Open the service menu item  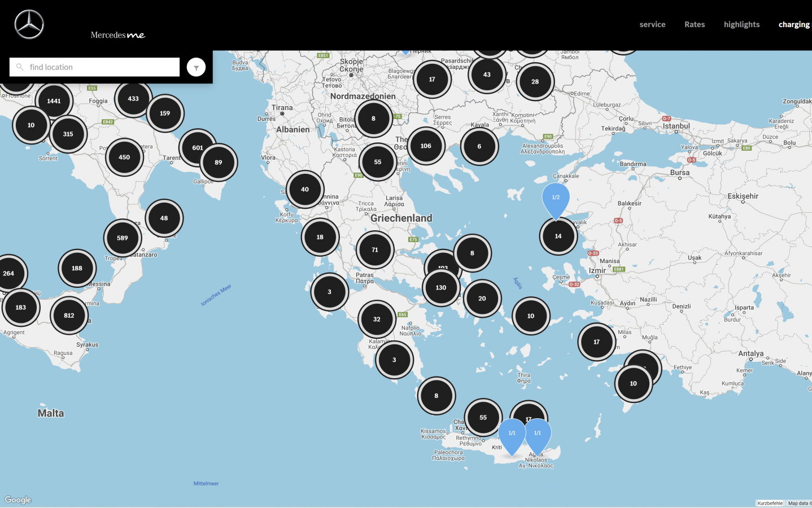click(x=652, y=24)
